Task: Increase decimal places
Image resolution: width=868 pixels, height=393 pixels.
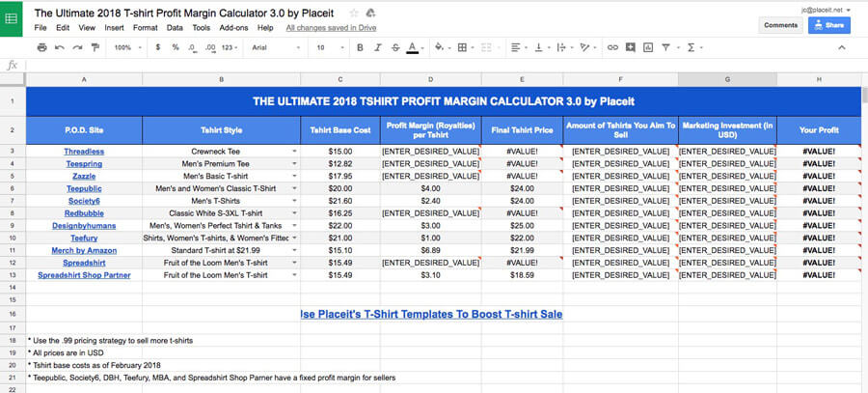Action: point(210,47)
